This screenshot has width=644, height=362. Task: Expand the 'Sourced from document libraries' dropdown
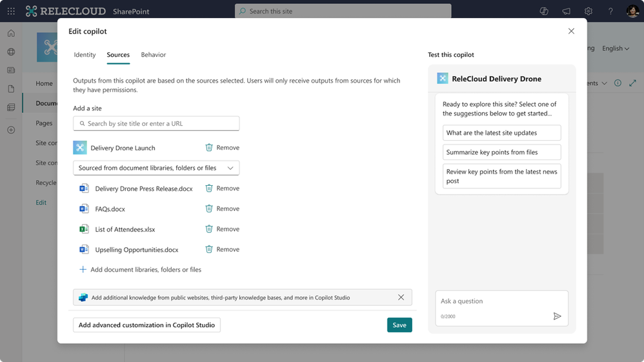[156, 168]
